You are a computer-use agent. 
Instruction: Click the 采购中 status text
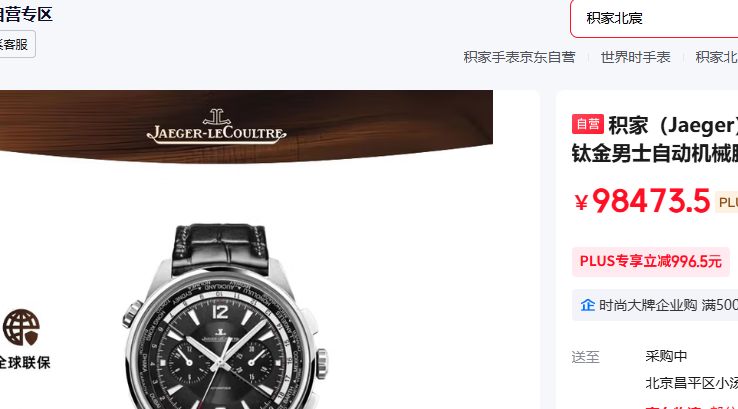point(666,356)
